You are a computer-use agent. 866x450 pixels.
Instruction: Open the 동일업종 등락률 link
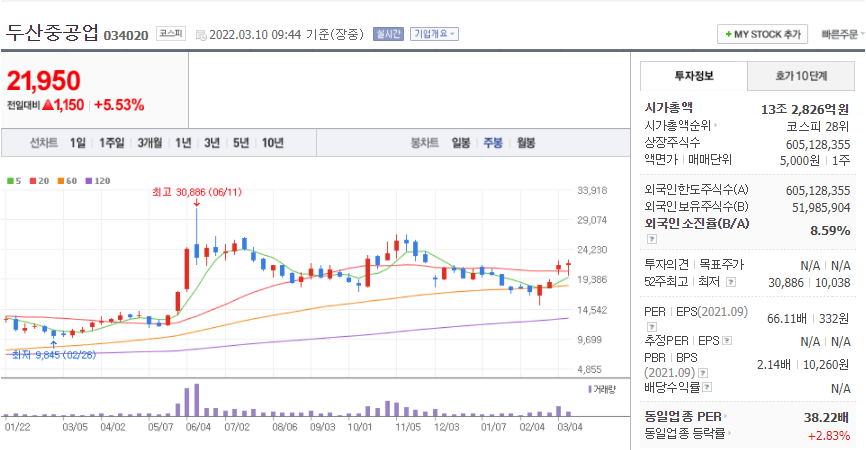(x=687, y=433)
